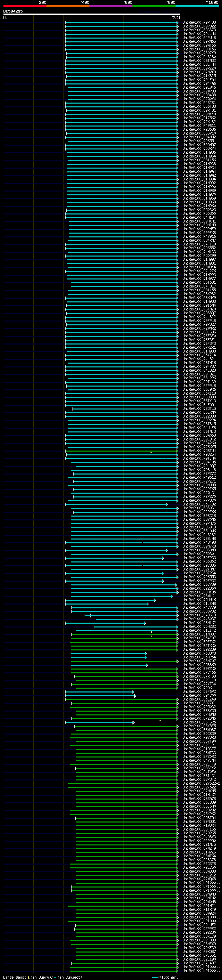Click subject UniRef100_Q069K3
Viewport: 222px width, 980px height.
pos(199,527)
